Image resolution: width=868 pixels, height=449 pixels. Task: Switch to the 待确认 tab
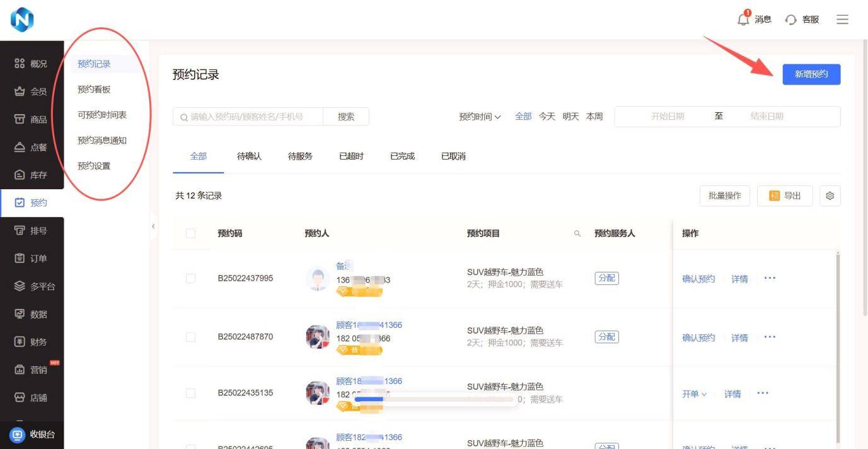249,156
